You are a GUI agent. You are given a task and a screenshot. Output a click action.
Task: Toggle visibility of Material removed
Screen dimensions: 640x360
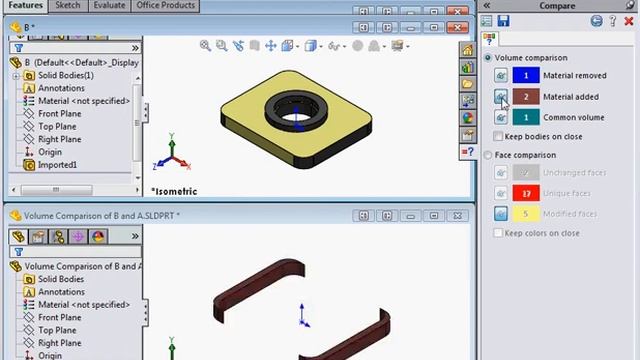(x=501, y=75)
